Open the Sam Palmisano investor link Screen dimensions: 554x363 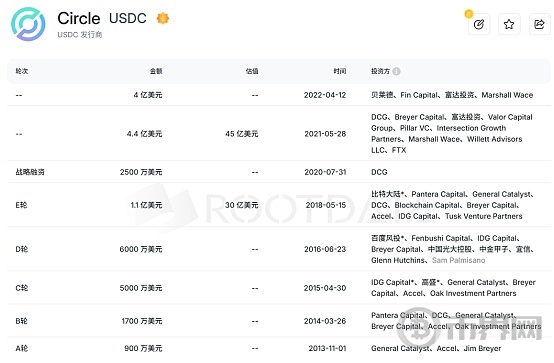click(x=459, y=260)
